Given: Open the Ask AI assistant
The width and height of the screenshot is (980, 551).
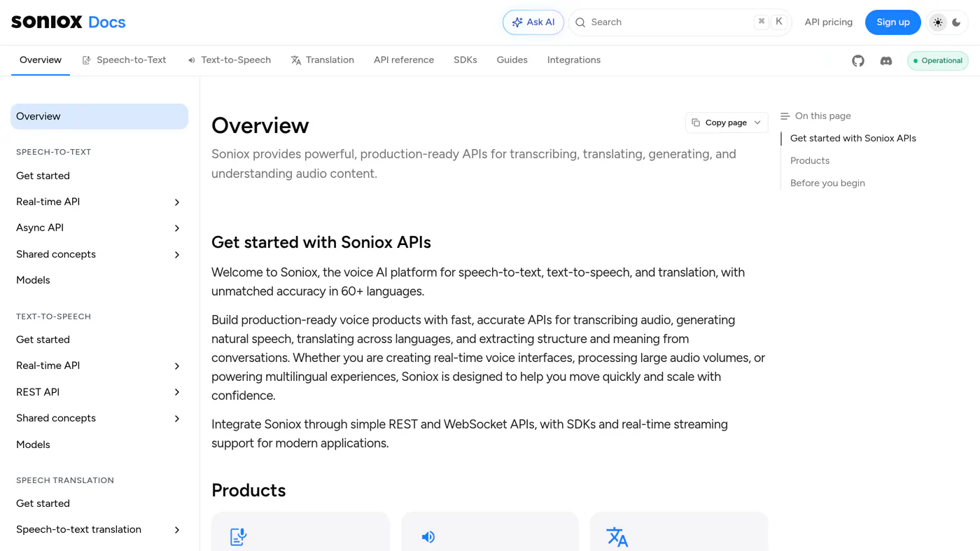Looking at the screenshot, I should click(x=533, y=22).
